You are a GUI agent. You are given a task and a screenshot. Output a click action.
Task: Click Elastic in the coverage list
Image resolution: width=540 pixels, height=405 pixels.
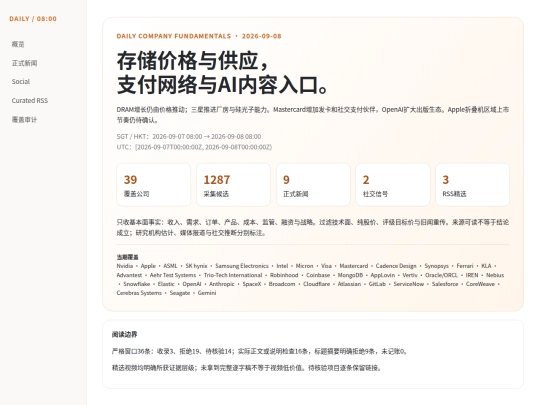166,284
